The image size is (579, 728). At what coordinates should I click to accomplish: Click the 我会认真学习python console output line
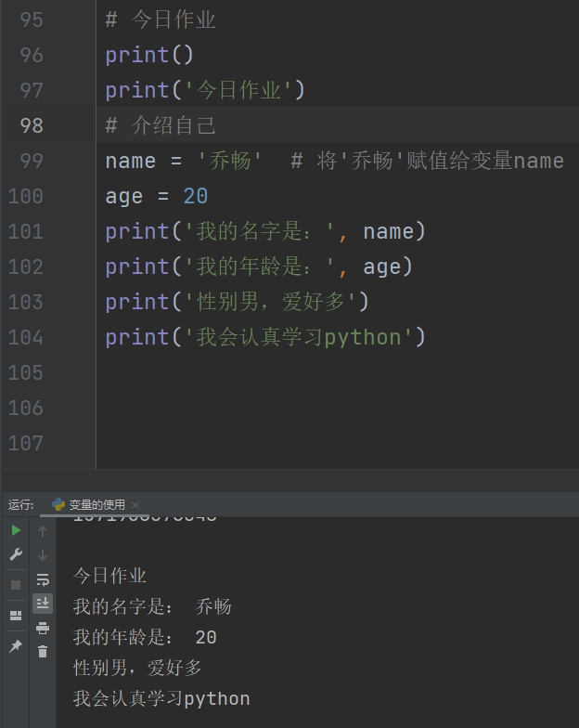(x=161, y=698)
